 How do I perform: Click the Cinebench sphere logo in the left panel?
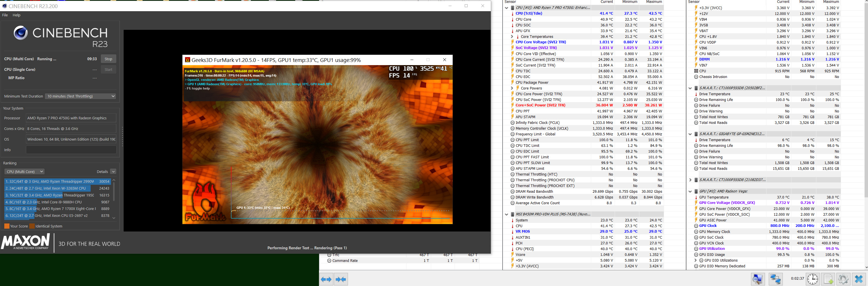(x=21, y=33)
